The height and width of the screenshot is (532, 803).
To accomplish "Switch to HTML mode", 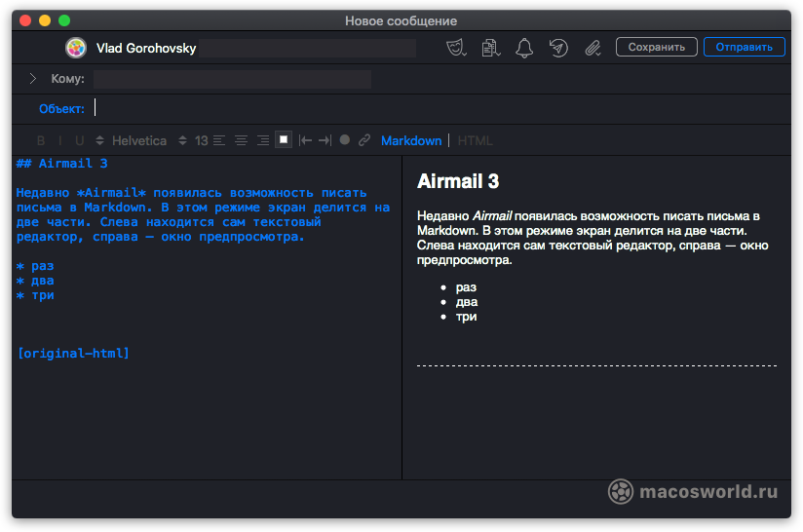I will pyautogui.click(x=475, y=141).
